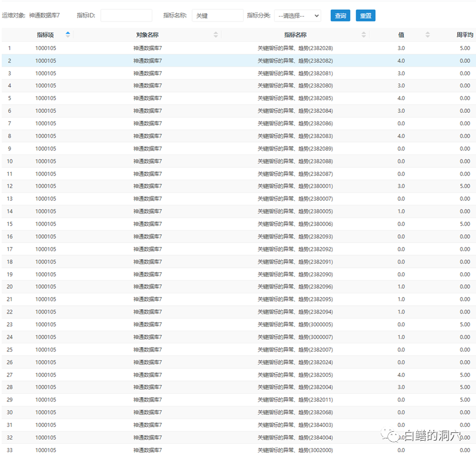Click the indicator name ending in 2384003

pyautogui.click(x=295, y=425)
